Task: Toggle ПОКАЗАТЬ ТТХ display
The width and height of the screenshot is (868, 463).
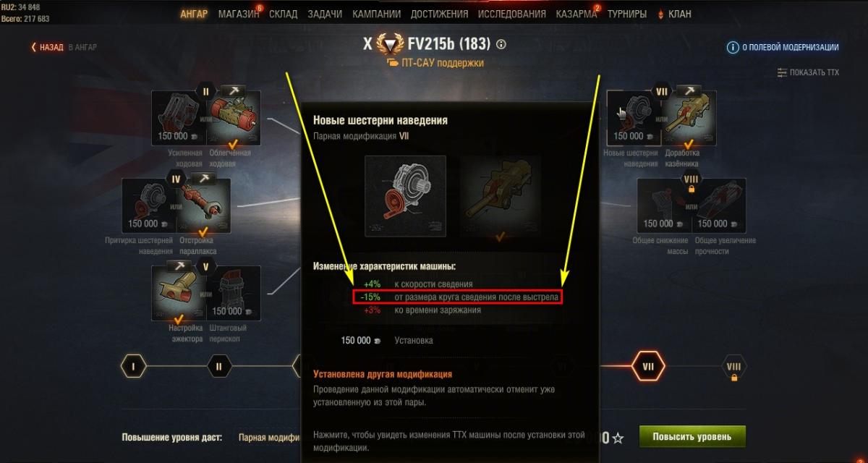Action: click(808, 72)
